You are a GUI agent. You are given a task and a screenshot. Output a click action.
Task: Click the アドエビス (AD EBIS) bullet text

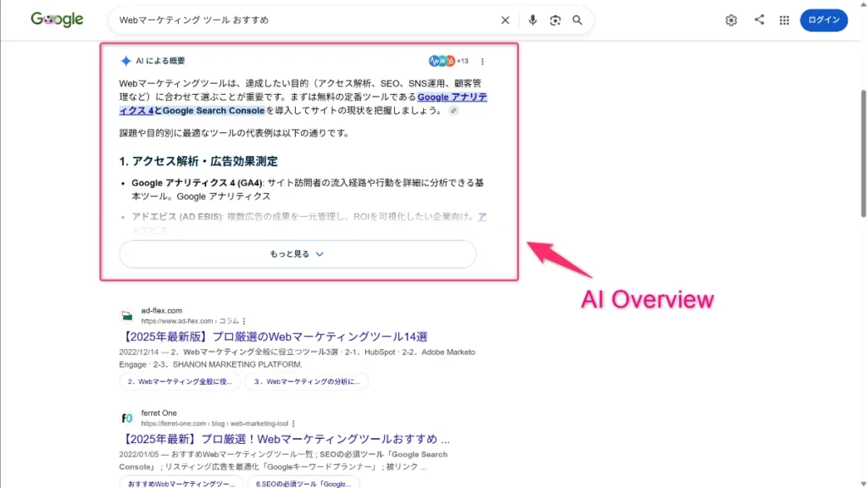pyautogui.click(x=309, y=223)
